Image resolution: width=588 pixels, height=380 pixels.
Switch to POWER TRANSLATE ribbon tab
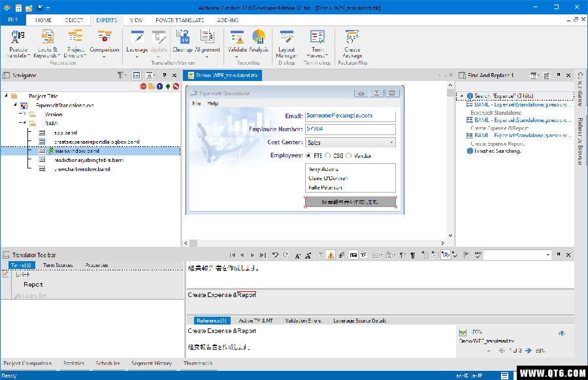(x=180, y=20)
